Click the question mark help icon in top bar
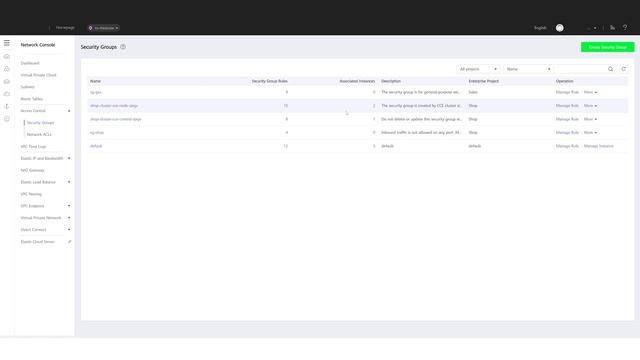The width and height of the screenshot is (640, 360). (625, 28)
